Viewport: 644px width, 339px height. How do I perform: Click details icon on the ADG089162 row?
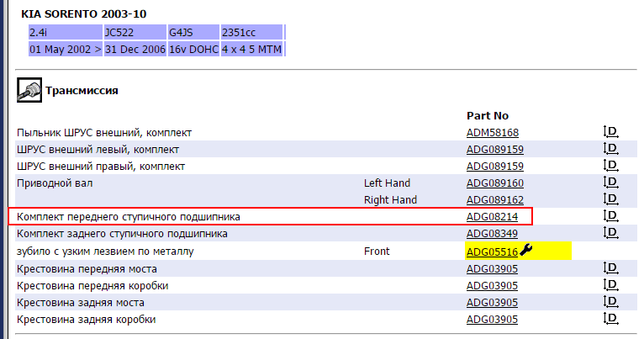(611, 199)
